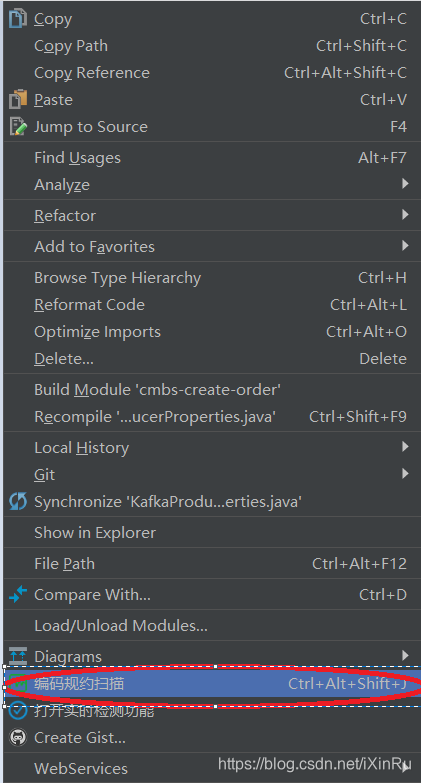421x783 pixels.
Task: Run 编码规约扫描 code scan
Action: point(212,684)
